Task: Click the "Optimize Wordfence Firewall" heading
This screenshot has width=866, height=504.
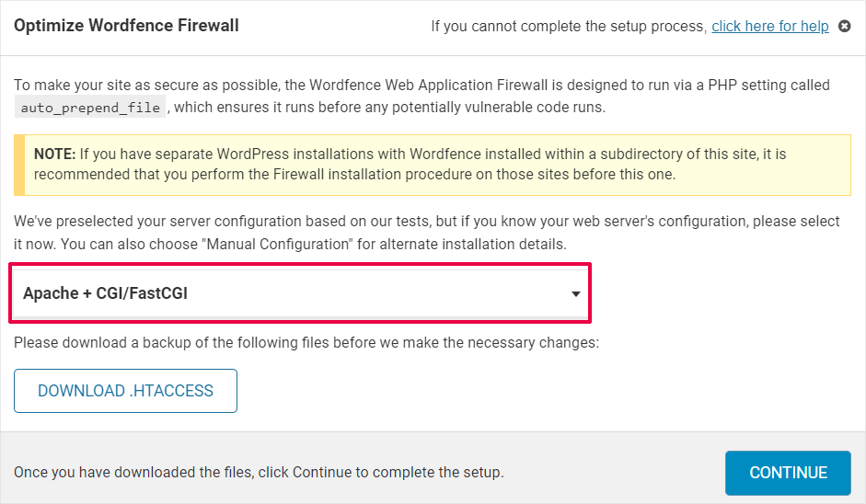Action: click(x=126, y=26)
